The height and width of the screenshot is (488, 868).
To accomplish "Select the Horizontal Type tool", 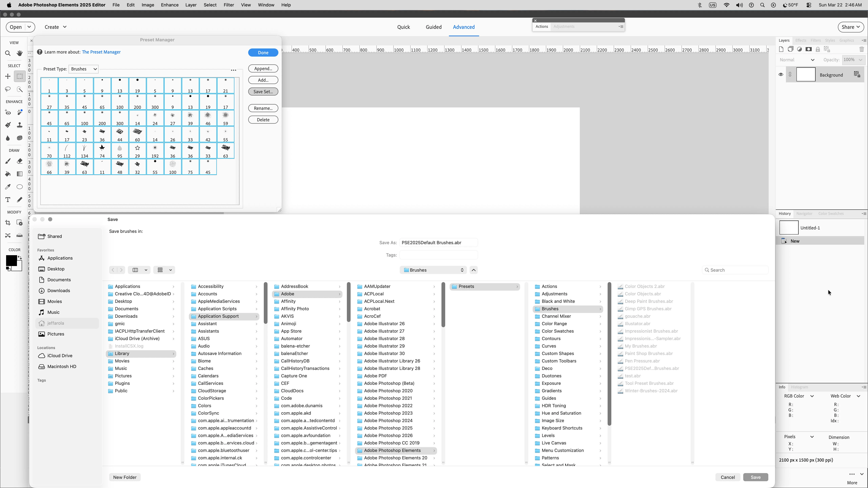I will click(x=8, y=199).
